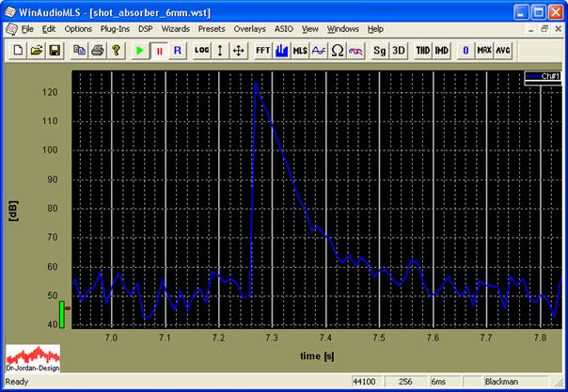Click the blue 0 reset button
568x392 pixels.
(x=465, y=51)
